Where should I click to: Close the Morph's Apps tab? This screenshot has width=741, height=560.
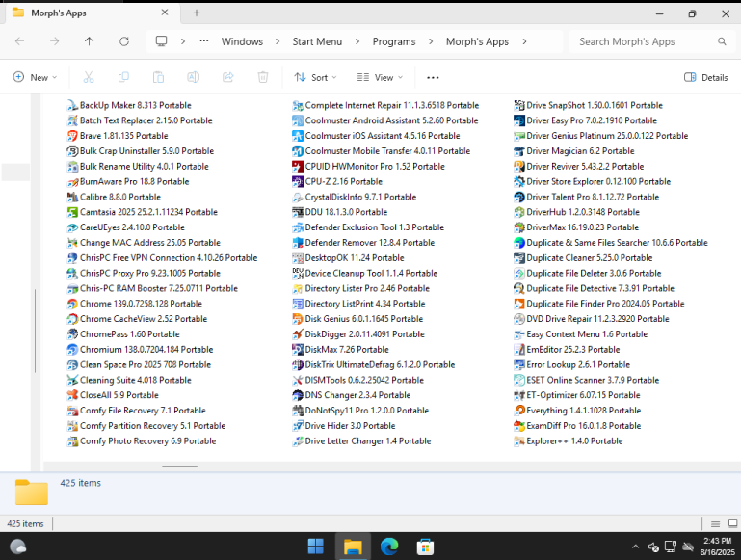coord(165,13)
